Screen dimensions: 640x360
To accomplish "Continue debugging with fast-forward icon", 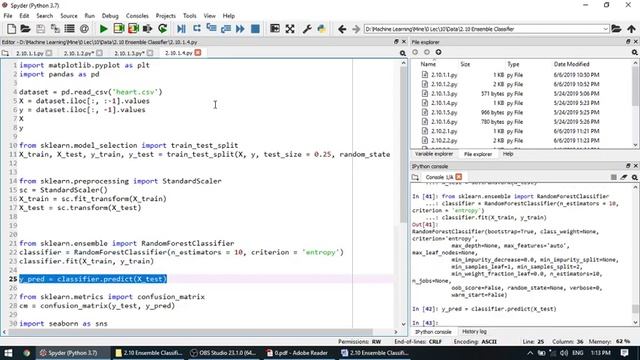I will click(240, 29).
